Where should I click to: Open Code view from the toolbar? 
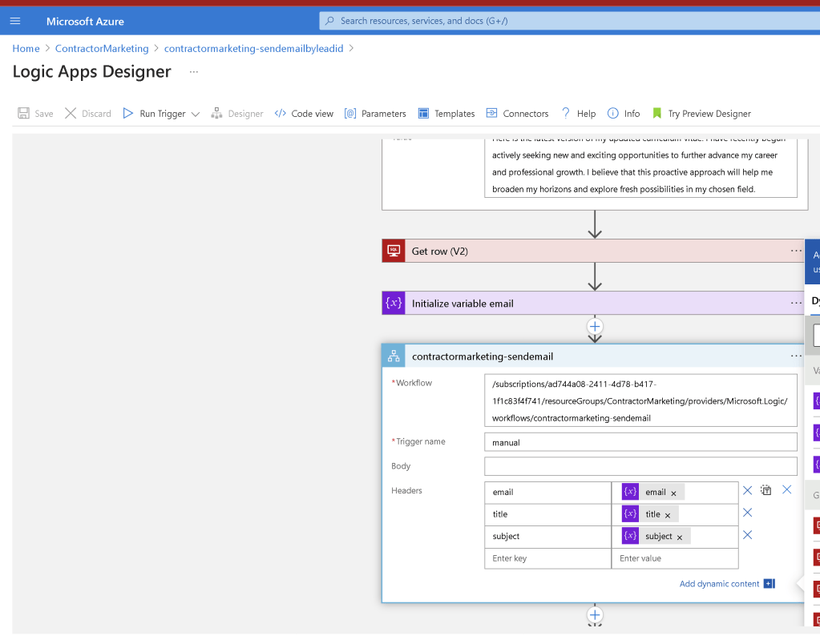point(304,114)
